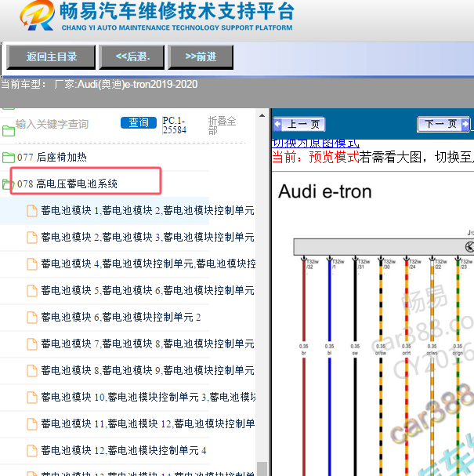Click the tree panel scrollbar thumb

coord(262,468)
